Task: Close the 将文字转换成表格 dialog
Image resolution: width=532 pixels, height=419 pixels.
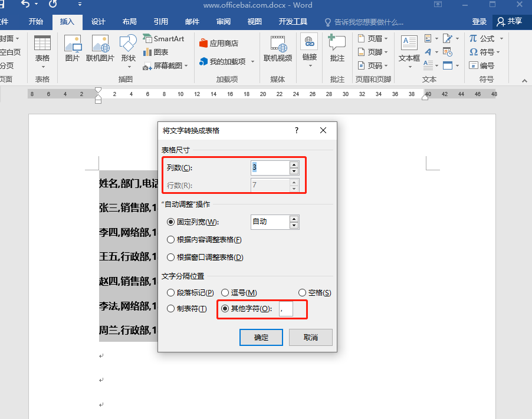Action: [x=323, y=130]
